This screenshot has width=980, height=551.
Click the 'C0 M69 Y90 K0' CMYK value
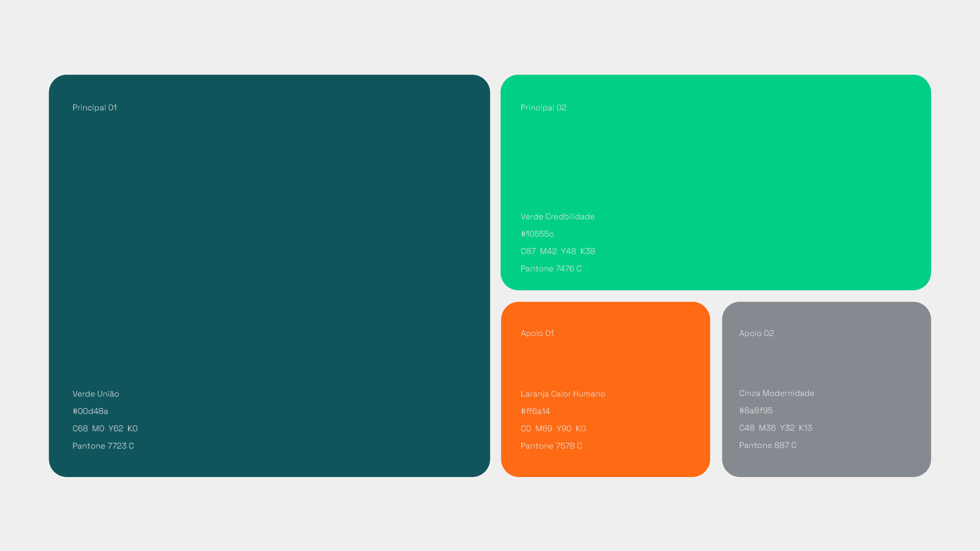(x=553, y=429)
